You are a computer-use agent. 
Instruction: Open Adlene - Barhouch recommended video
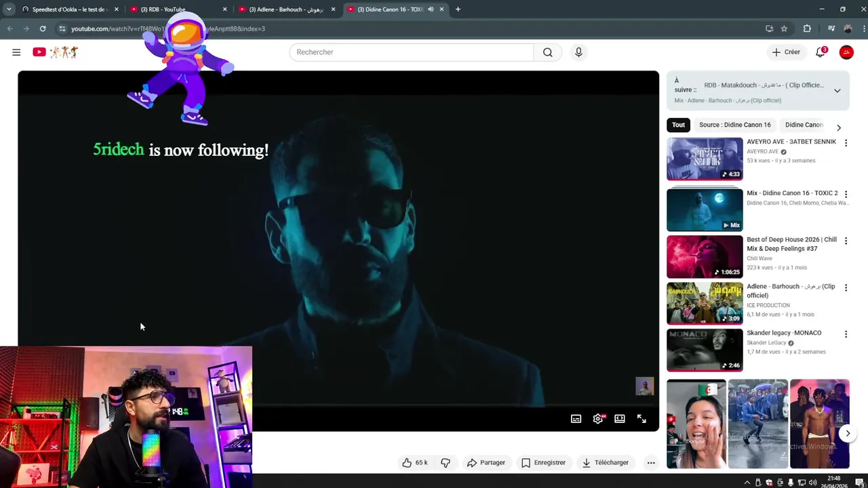click(x=705, y=304)
